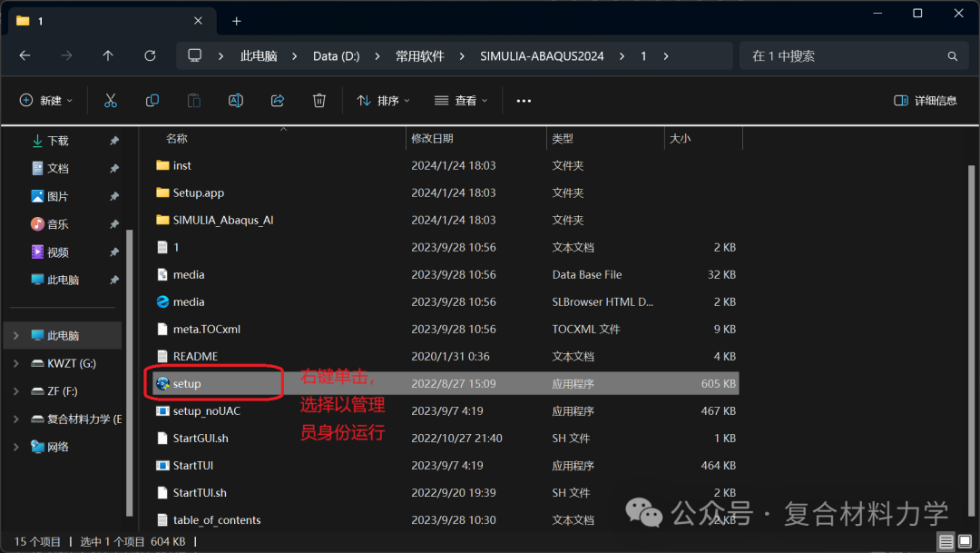The width and height of the screenshot is (980, 553).
Task: Click the Copy icon in toolbar
Action: 152,100
